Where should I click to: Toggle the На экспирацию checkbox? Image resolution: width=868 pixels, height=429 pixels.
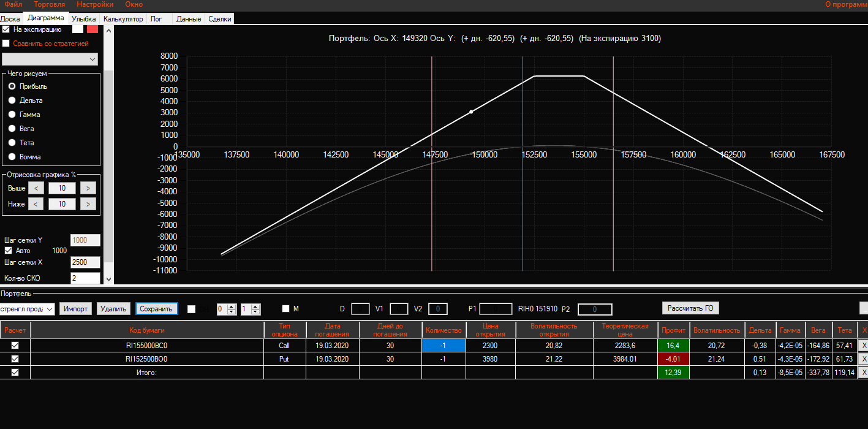tap(6, 29)
